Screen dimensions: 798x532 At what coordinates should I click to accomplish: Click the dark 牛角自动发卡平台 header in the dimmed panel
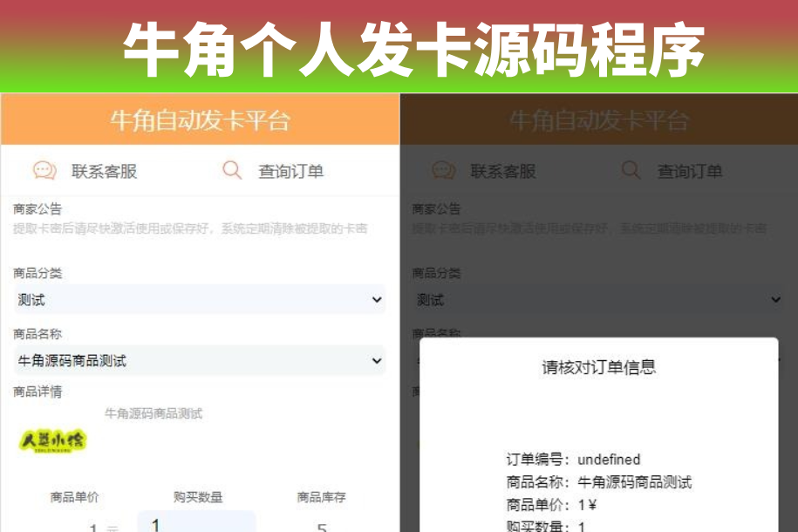point(599,120)
